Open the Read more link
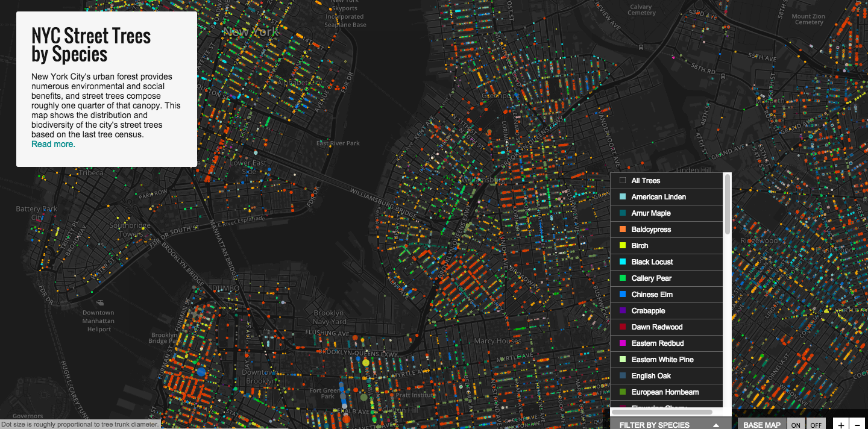 53,144
